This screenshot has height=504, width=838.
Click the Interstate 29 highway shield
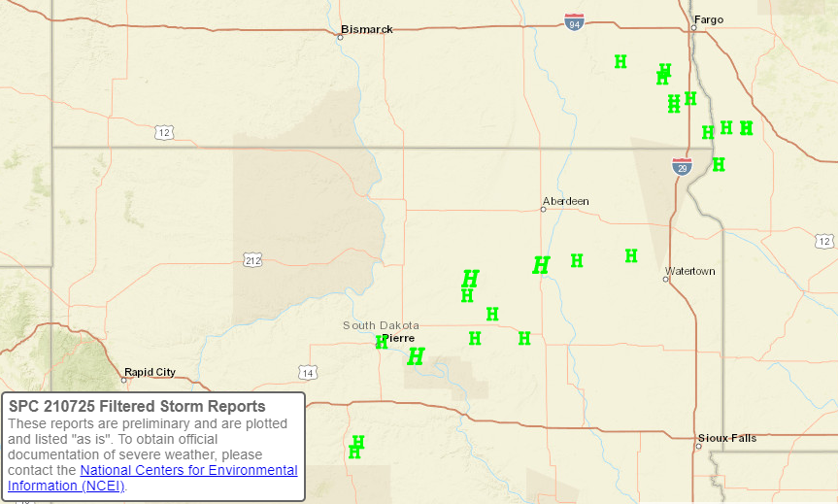coord(682,167)
